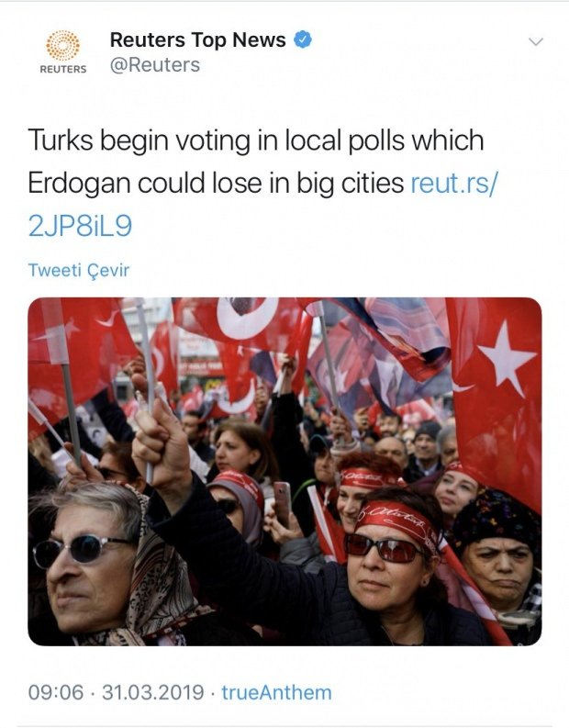Click the 2JP8iL9 link continuation text
Image resolution: width=569 pixels, height=728 pixels.
(x=80, y=226)
